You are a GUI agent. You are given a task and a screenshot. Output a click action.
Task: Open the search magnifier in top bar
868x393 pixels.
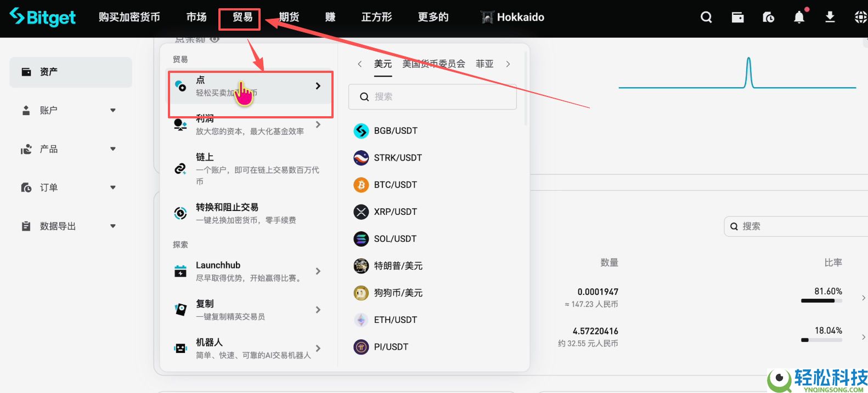point(706,18)
